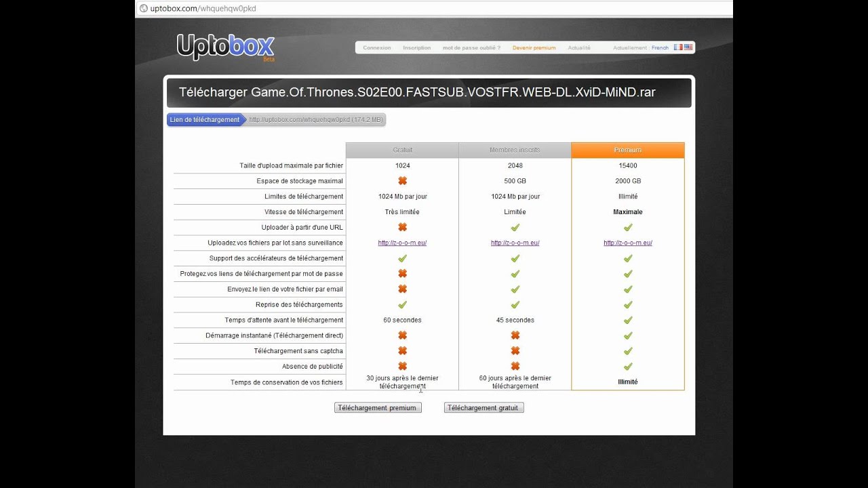Click the 'Téléchargement sans captcha' row label
The width and height of the screenshot is (868, 488).
298,351
